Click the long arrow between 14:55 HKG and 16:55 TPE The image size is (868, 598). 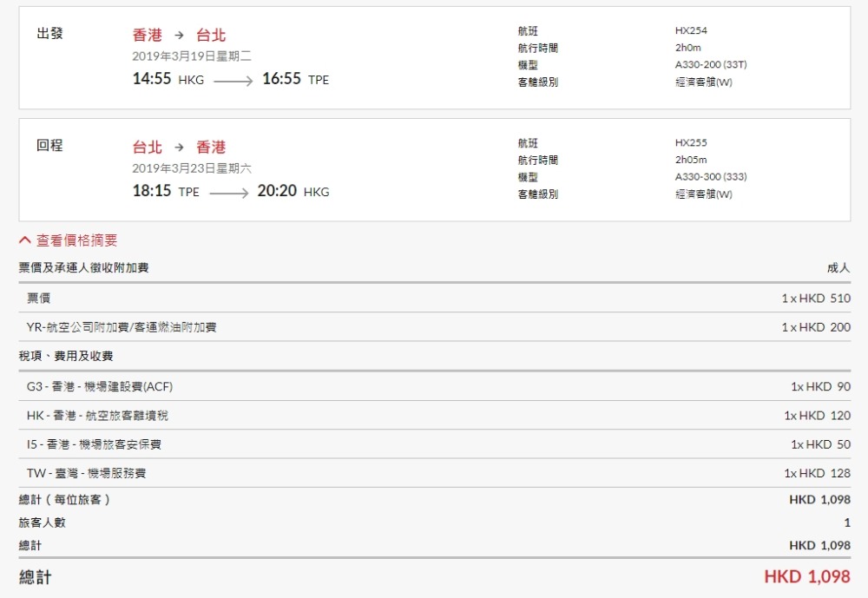233,81
